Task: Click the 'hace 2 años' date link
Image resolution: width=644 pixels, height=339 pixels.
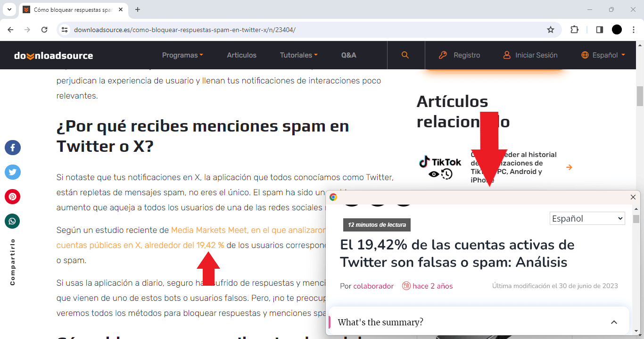Action: pyautogui.click(x=433, y=286)
